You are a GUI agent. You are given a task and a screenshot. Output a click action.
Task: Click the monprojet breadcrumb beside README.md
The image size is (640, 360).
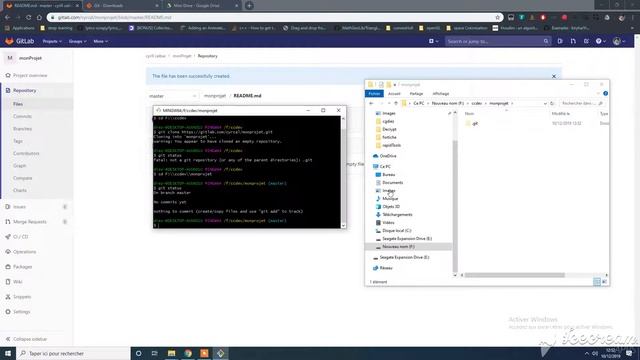click(215, 96)
